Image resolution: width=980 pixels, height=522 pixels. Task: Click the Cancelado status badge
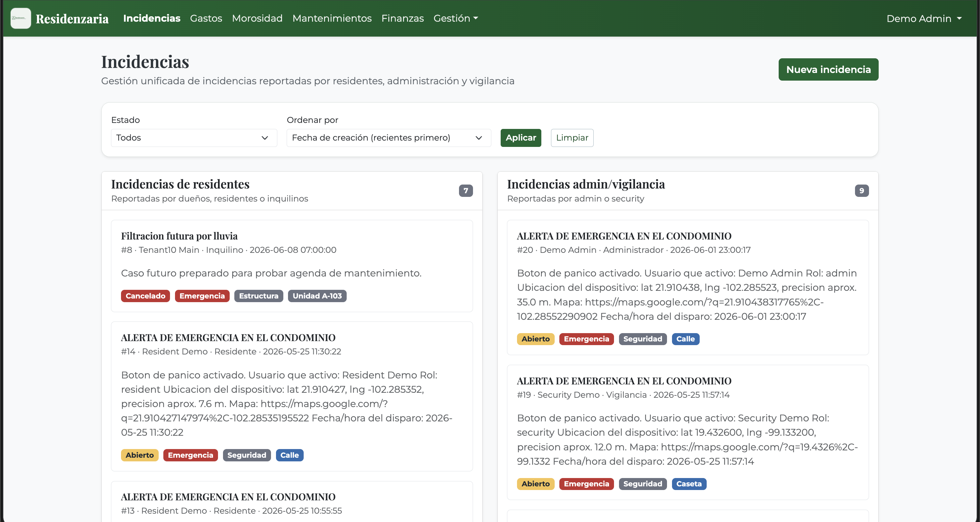(x=145, y=296)
